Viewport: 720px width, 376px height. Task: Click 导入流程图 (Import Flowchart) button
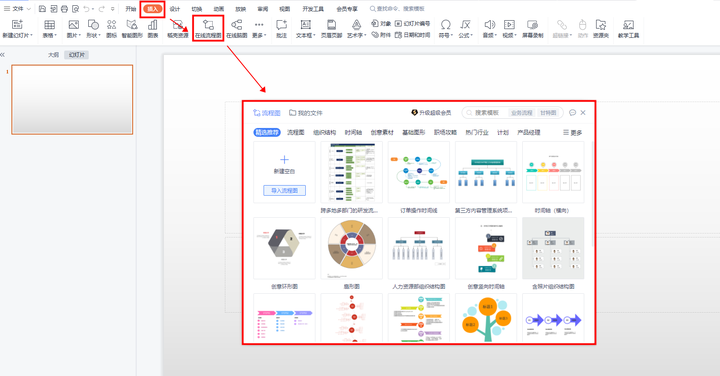(284, 190)
